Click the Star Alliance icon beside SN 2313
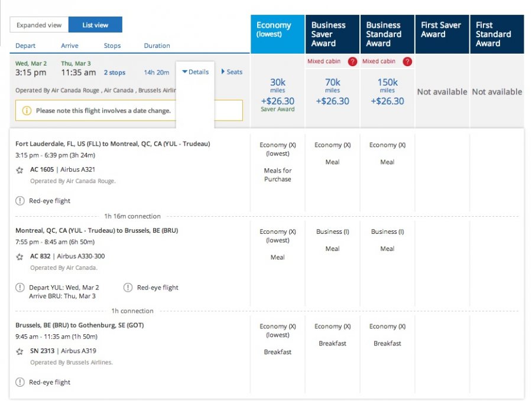The image size is (532, 401). click(20, 351)
